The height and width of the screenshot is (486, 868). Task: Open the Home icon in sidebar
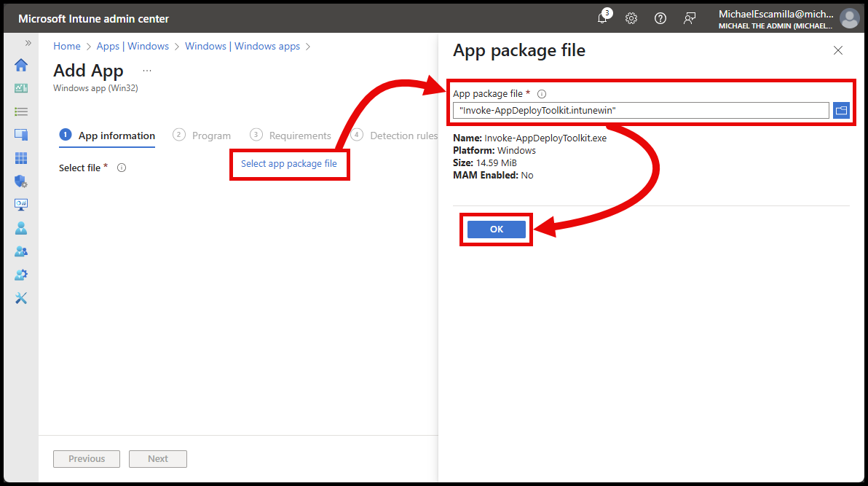(x=21, y=65)
